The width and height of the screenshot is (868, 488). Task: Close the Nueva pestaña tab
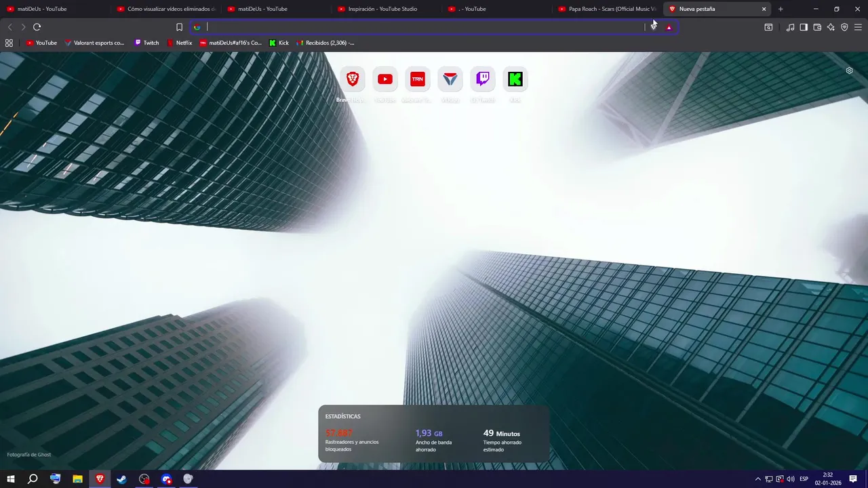click(764, 9)
